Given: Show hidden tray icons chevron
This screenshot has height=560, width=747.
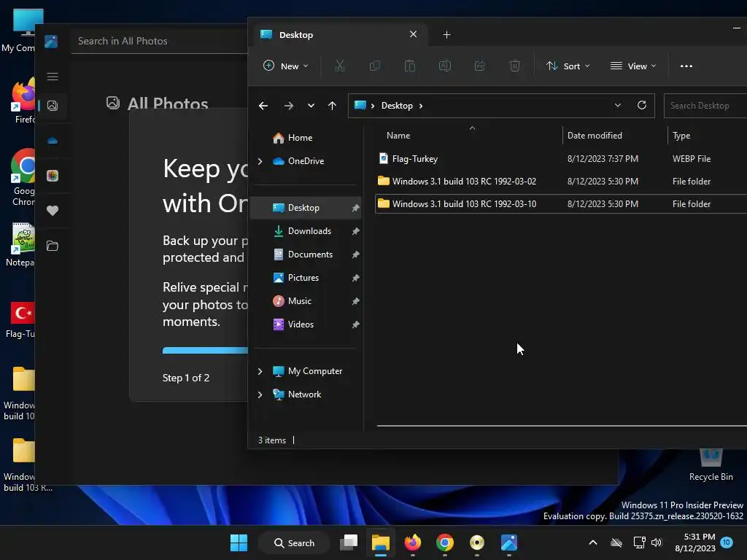Looking at the screenshot, I should (593, 542).
